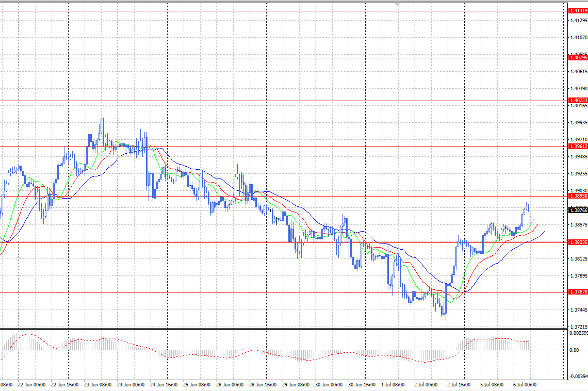The height and width of the screenshot is (391, 588).
Task: Select the black current price label 1.38766
Action: pos(578,210)
